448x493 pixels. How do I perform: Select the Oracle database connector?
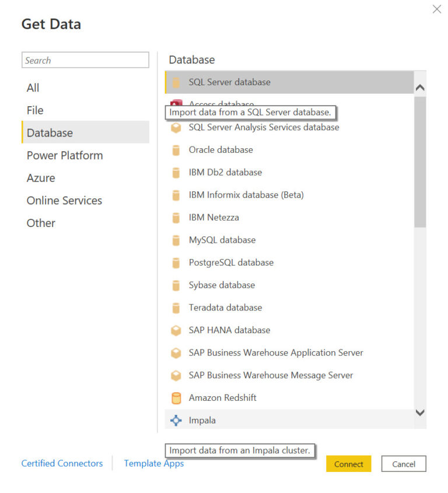tap(176, 150)
